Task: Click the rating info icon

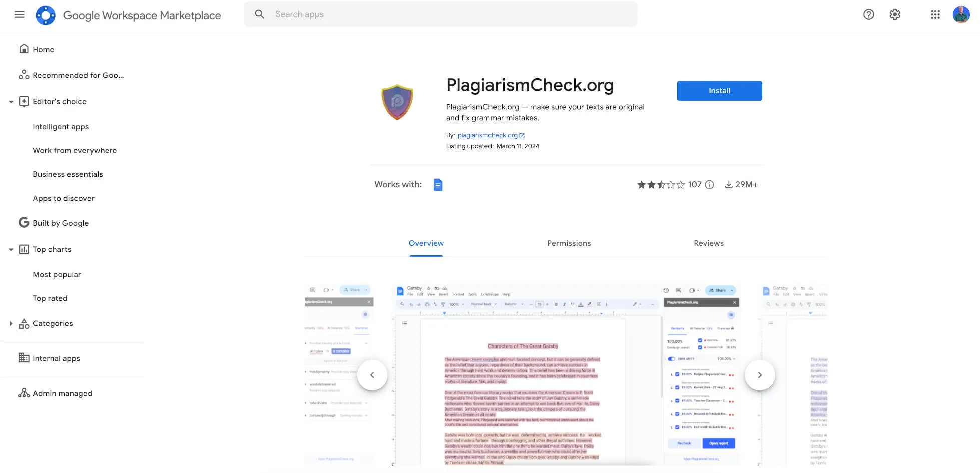Action: (x=709, y=185)
